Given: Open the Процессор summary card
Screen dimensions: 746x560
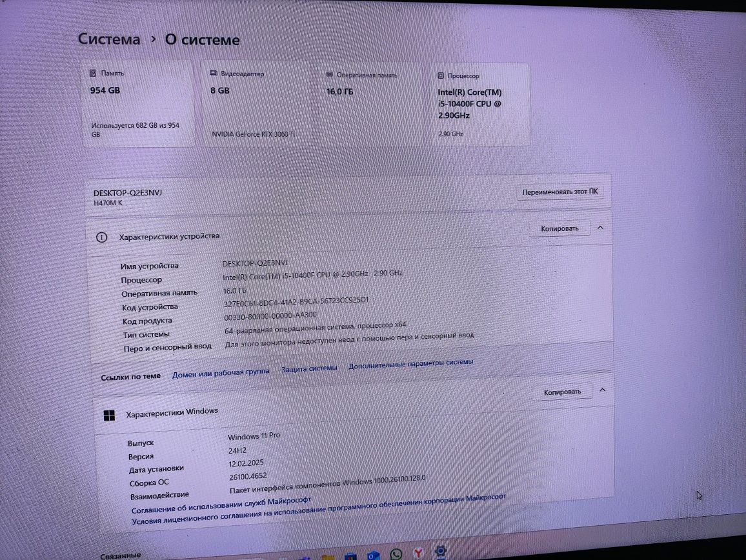Looking at the screenshot, I should pos(481,105).
